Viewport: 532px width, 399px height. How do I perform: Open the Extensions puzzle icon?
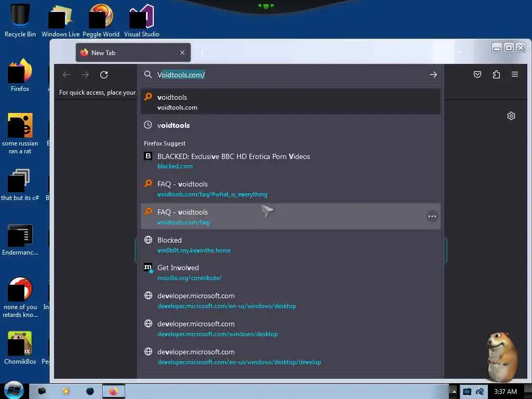496,74
